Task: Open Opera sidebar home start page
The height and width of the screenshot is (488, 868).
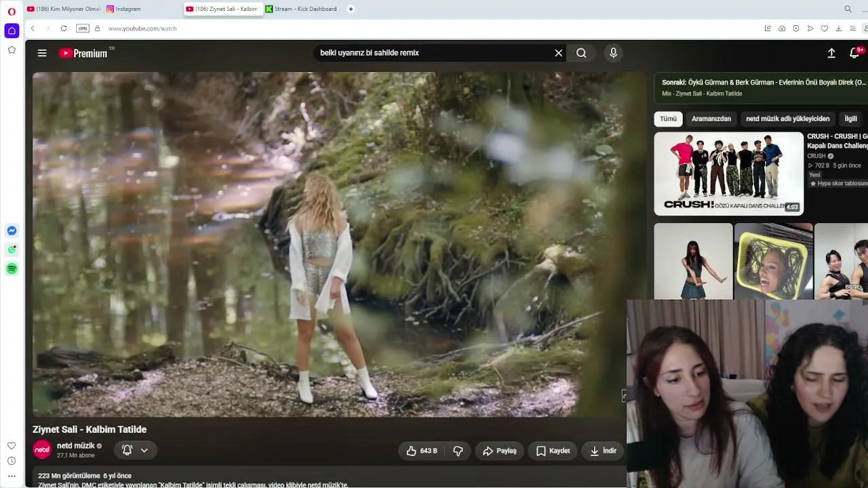Action: [x=12, y=30]
